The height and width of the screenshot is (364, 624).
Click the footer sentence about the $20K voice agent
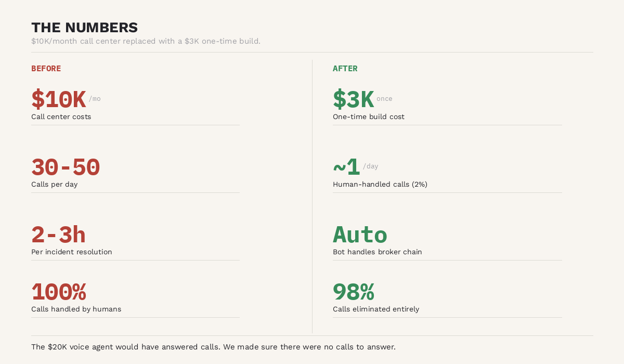tap(213, 347)
